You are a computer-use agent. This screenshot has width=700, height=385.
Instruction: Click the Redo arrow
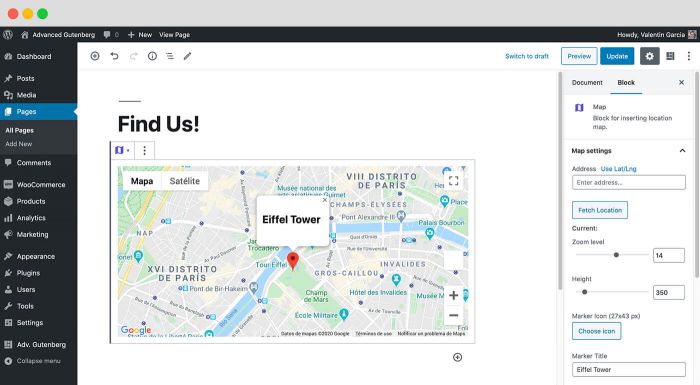click(133, 56)
